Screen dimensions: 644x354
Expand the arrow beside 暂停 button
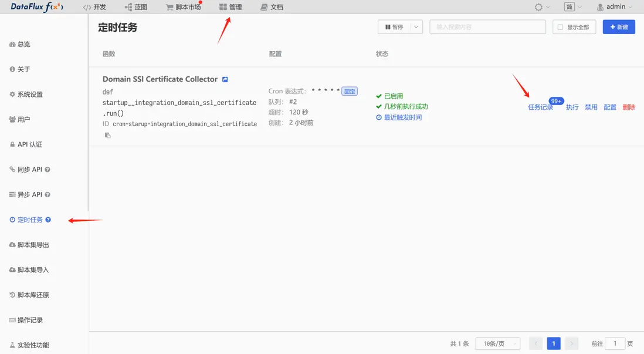click(x=416, y=27)
